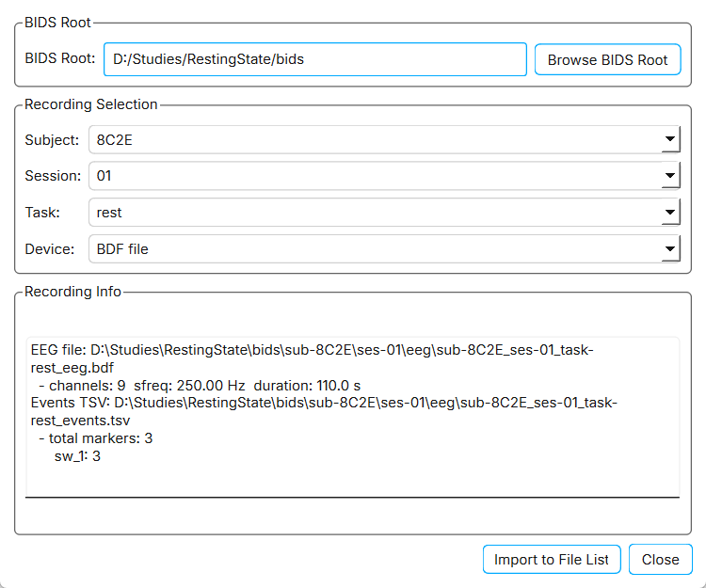Click the EEG file path line ending task-
Image resolution: width=706 pixels, height=588 pixels.
[x=312, y=350]
